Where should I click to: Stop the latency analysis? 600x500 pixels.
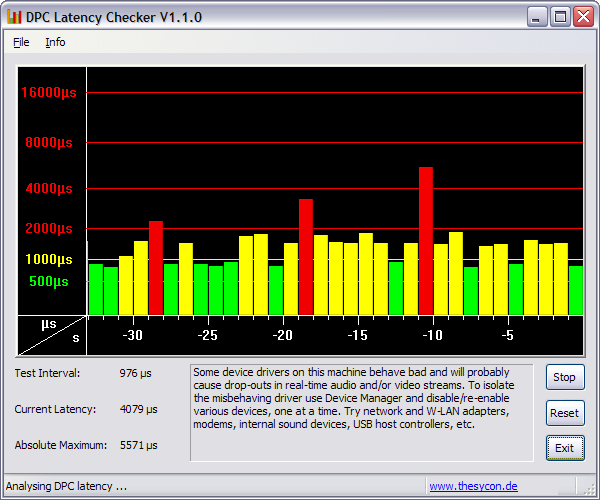(565, 377)
